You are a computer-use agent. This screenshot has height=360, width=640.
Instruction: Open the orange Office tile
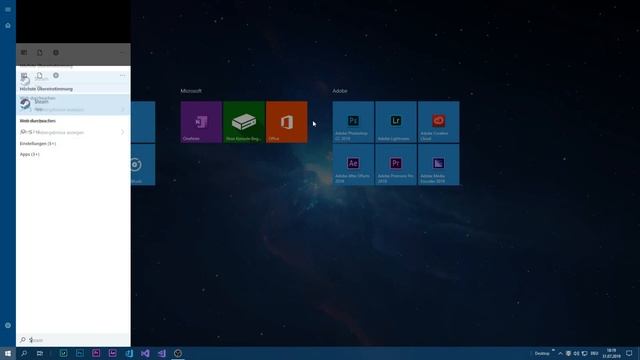point(287,122)
